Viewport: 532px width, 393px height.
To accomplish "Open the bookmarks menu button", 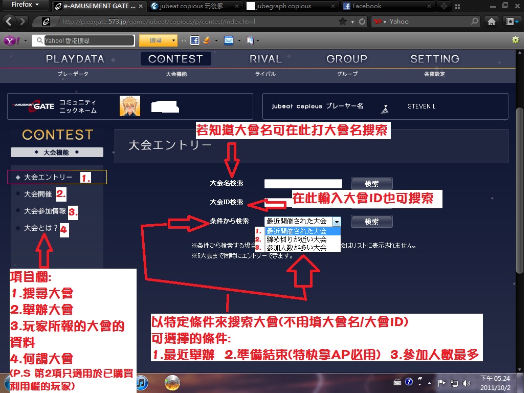I will (x=512, y=21).
